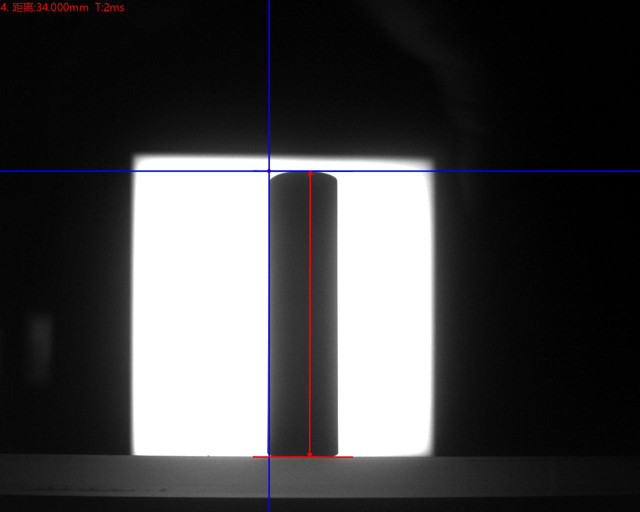Image resolution: width=640 pixels, height=512 pixels.
Task: Click the bright backlight area left of cylinder
Action: pos(200,310)
